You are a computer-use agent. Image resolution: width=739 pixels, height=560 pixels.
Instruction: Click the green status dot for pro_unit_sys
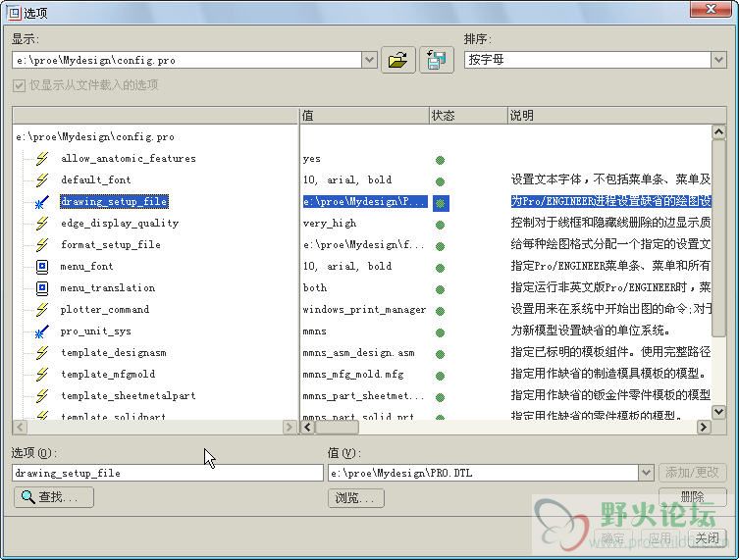[441, 333]
